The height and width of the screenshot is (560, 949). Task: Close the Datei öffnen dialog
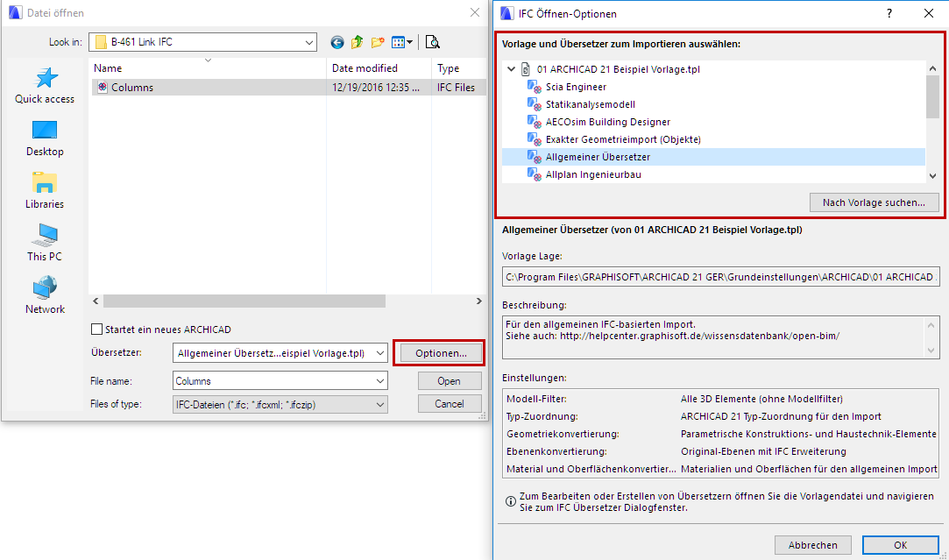(x=475, y=13)
